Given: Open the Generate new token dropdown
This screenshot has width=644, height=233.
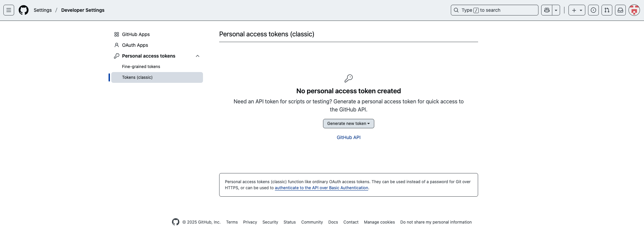Looking at the screenshot, I should pyautogui.click(x=348, y=123).
